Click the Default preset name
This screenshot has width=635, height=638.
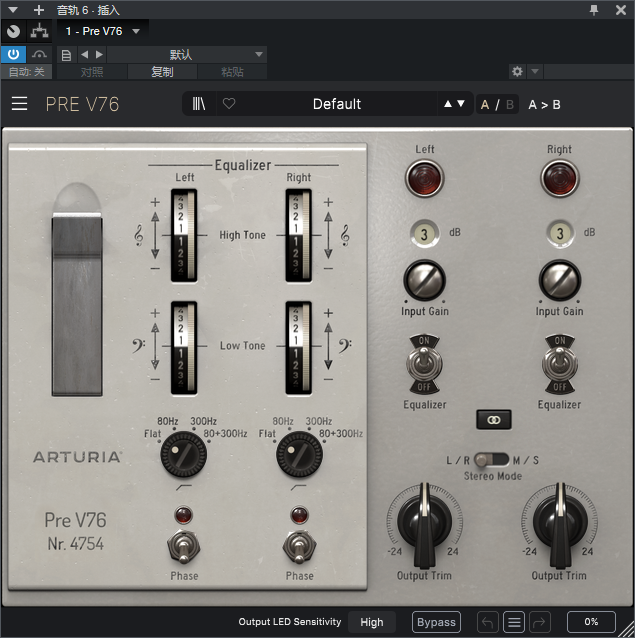[337, 104]
